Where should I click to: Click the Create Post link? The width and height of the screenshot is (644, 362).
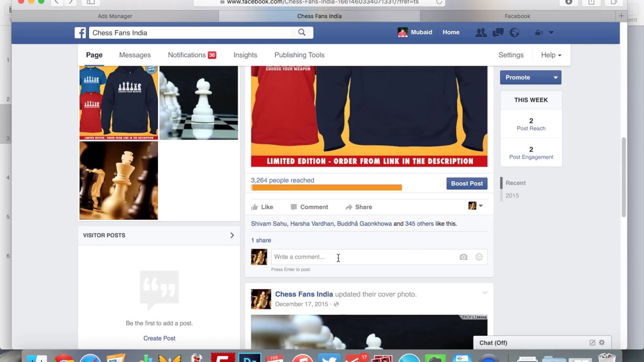click(159, 338)
